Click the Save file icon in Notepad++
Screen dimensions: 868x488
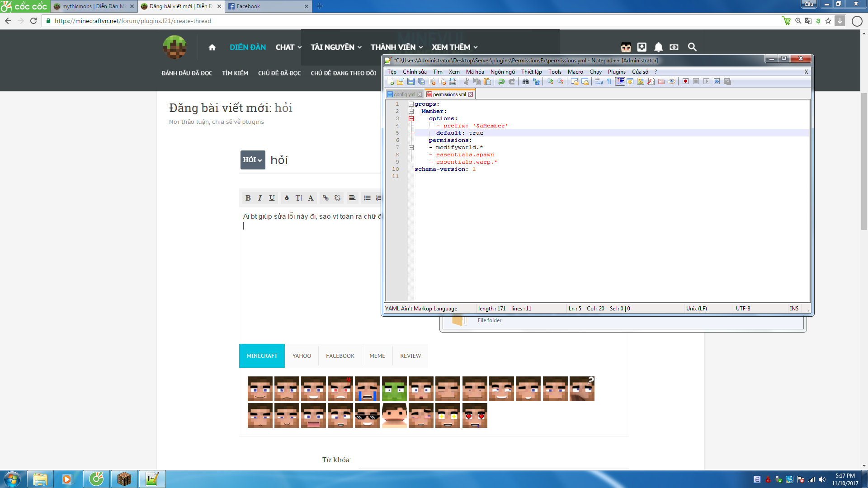(411, 82)
